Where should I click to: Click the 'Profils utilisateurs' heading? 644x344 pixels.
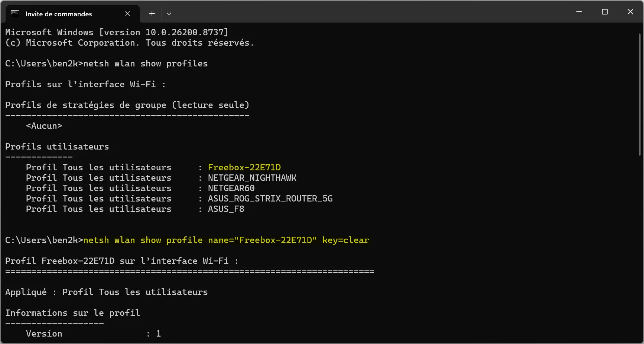(57, 147)
